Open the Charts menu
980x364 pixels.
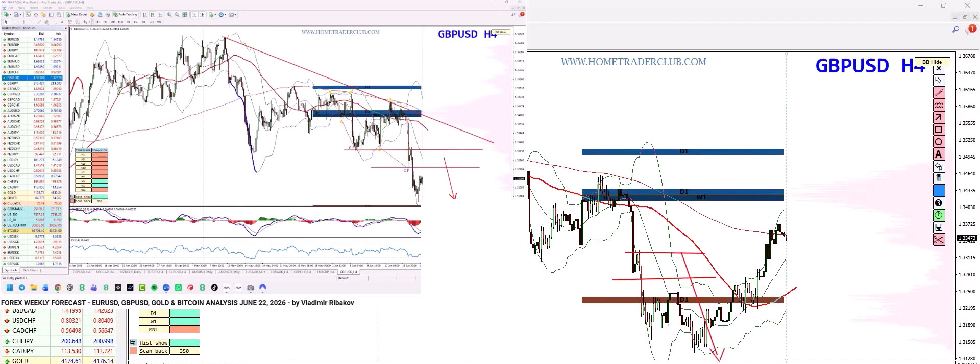pyautogui.click(x=47, y=8)
